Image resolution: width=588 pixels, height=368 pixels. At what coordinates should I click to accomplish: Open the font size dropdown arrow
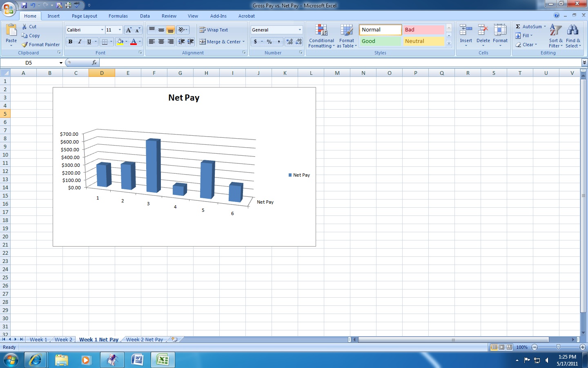coord(120,30)
